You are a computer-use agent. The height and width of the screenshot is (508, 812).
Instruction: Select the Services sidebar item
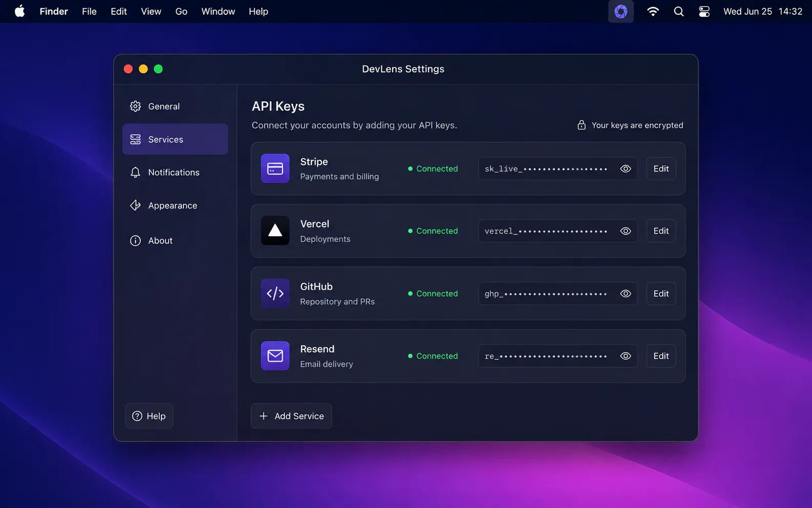click(x=175, y=139)
